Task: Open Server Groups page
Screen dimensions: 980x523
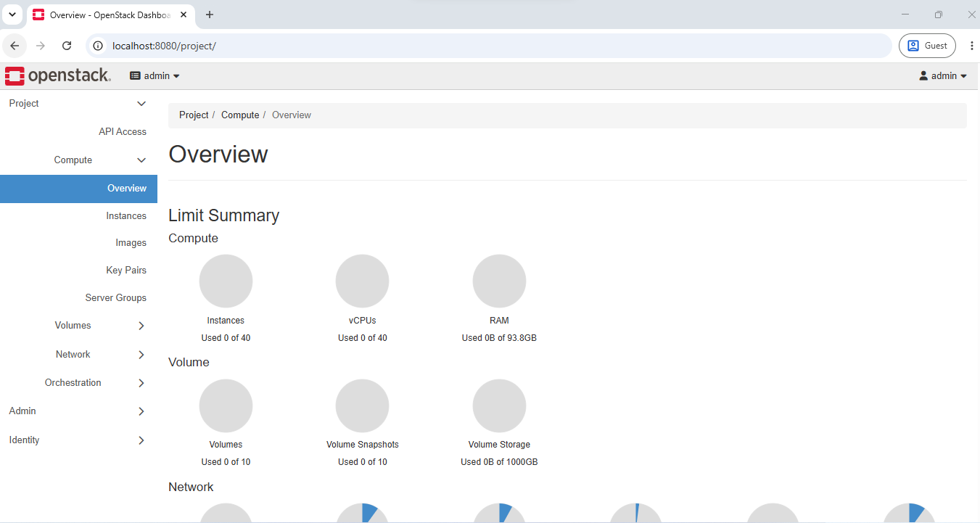Action: [x=116, y=297]
